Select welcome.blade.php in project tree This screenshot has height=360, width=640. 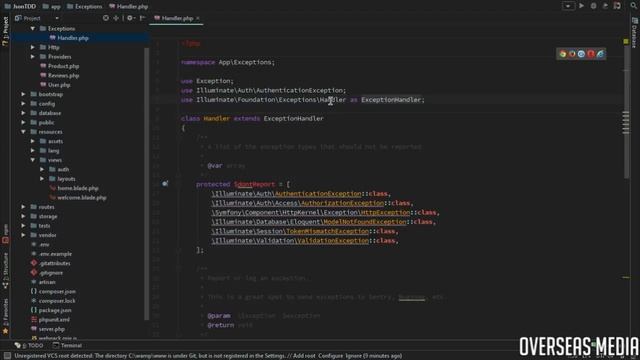(82, 198)
